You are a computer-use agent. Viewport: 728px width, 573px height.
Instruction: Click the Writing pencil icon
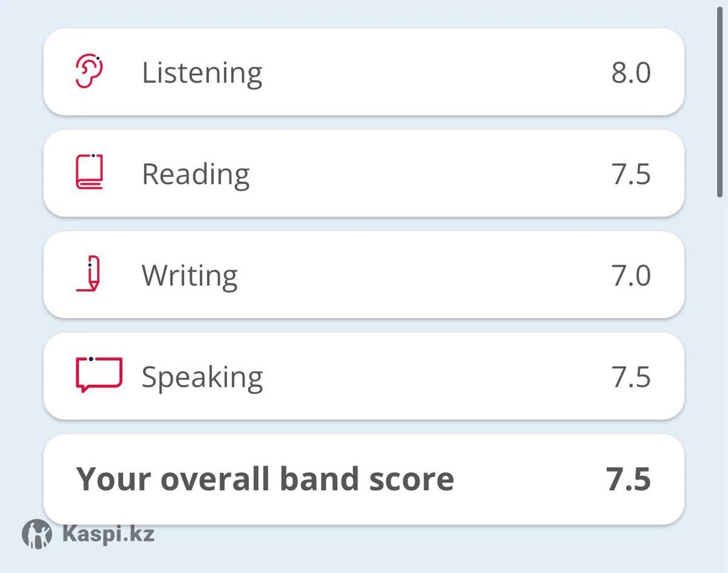(x=90, y=274)
